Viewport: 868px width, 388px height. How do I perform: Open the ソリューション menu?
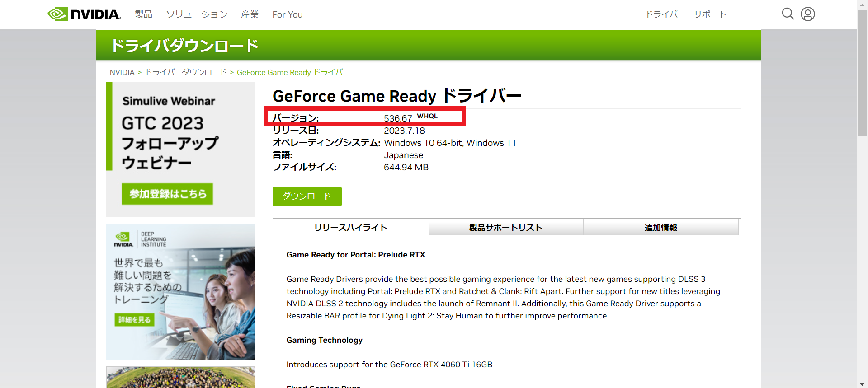pyautogui.click(x=197, y=14)
